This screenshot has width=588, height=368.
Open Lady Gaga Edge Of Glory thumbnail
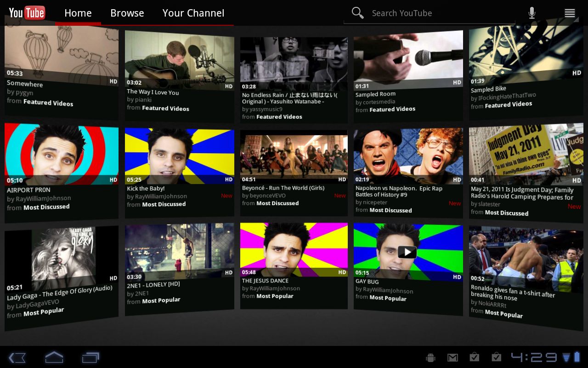coord(62,259)
